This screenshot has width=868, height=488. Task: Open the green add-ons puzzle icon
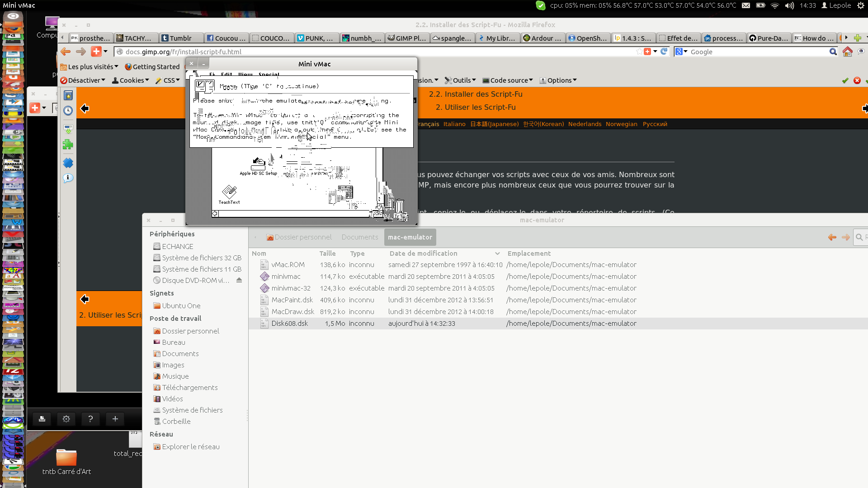(68, 145)
